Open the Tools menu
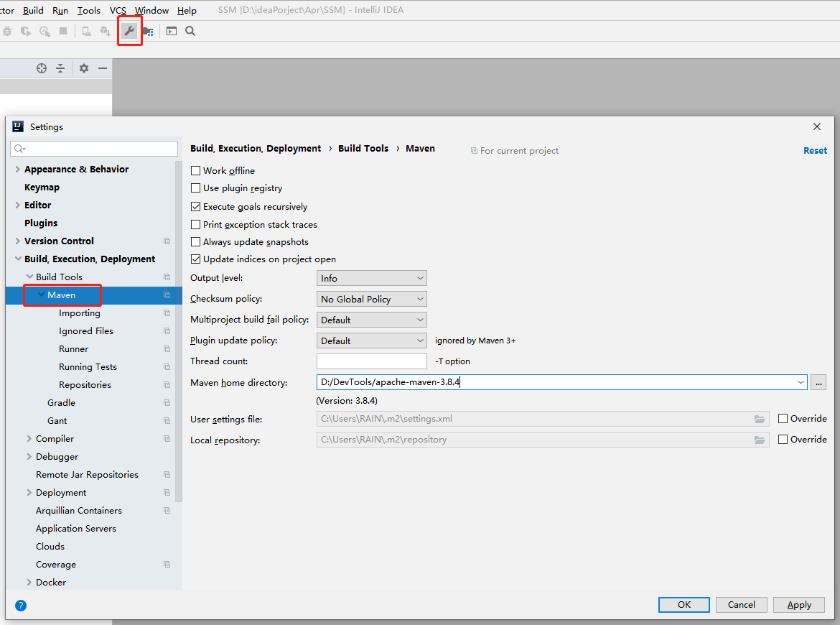 tap(88, 10)
